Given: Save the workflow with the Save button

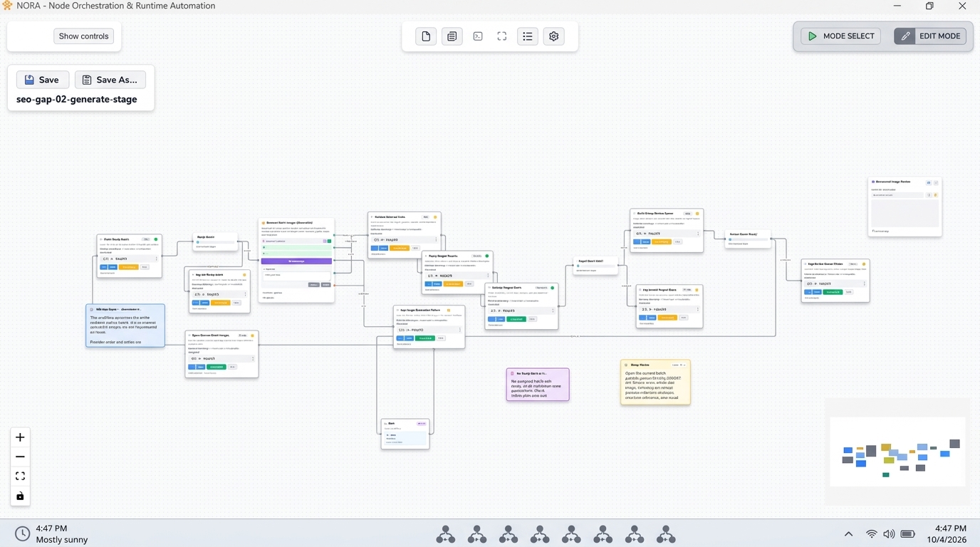Looking at the screenshot, I should (43, 80).
